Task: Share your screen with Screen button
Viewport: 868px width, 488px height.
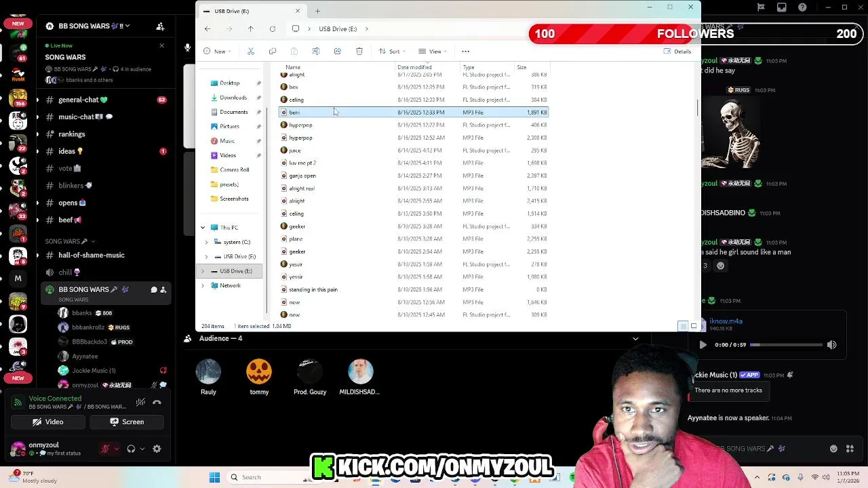Action: [127, 422]
